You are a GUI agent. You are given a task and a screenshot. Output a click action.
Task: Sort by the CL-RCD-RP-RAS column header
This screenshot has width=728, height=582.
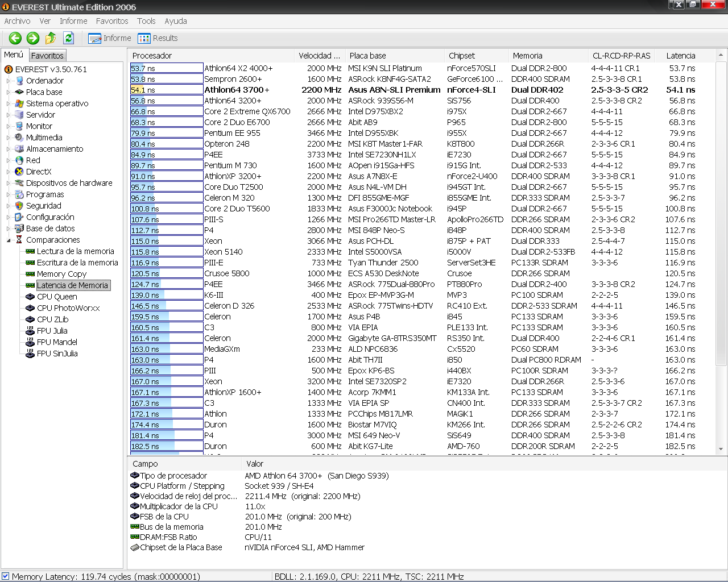[622, 56]
